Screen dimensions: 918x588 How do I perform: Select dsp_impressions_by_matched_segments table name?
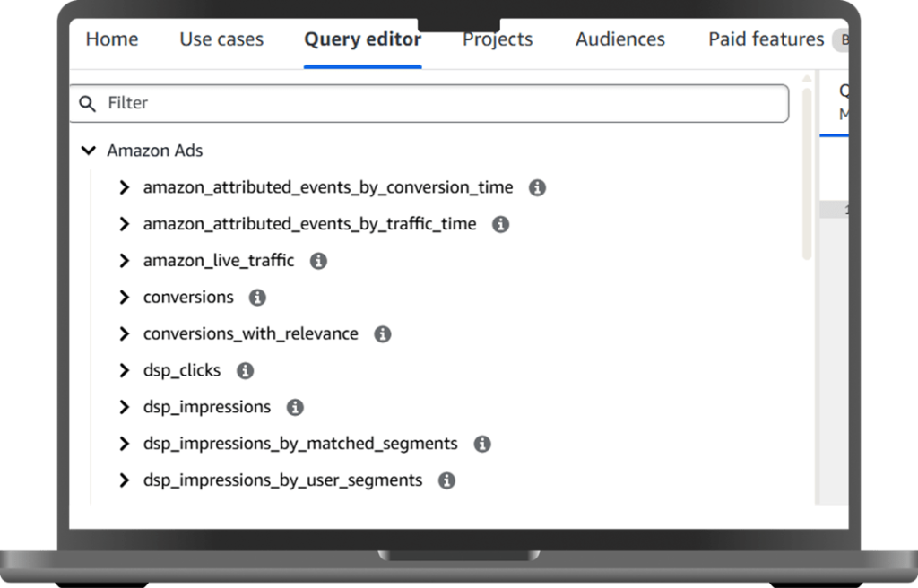300,444
